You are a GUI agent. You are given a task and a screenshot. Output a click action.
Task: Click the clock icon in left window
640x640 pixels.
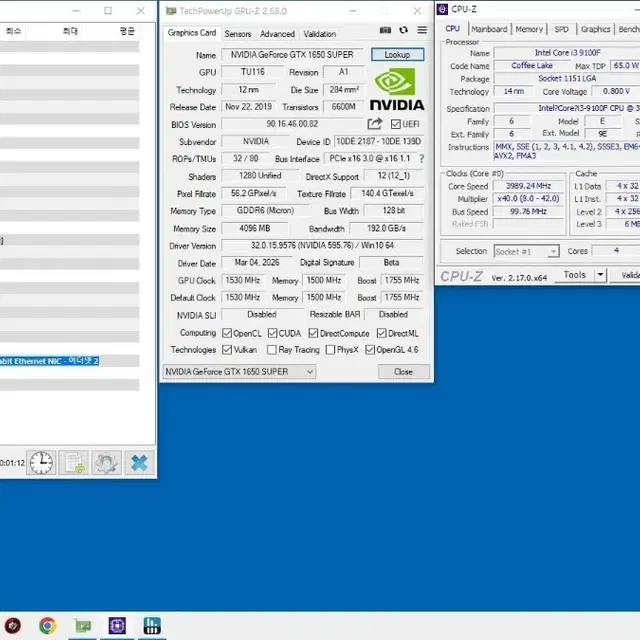(41, 463)
